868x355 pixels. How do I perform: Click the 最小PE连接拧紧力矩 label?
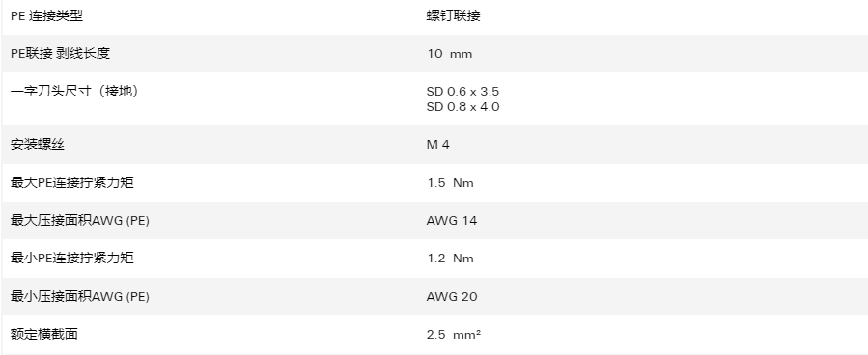tap(72, 259)
